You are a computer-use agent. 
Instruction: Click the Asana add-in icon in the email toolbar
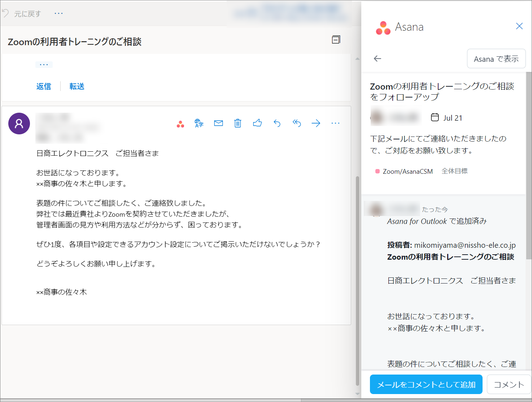[x=180, y=124]
